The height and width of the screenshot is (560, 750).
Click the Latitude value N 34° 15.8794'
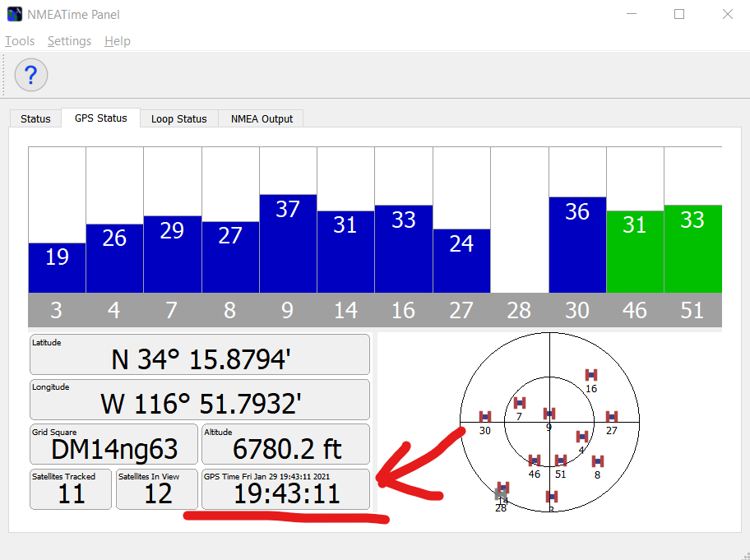point(201,359)
